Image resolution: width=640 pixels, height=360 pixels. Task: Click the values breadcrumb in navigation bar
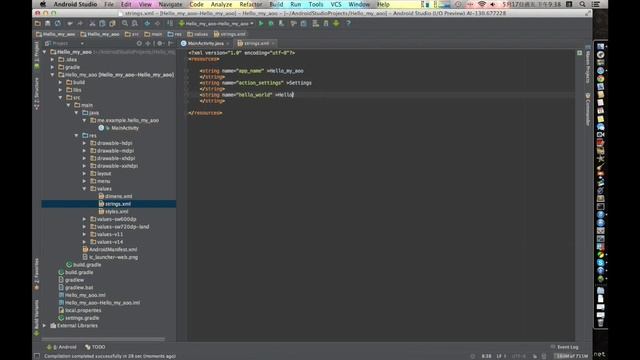pos(198,34)
